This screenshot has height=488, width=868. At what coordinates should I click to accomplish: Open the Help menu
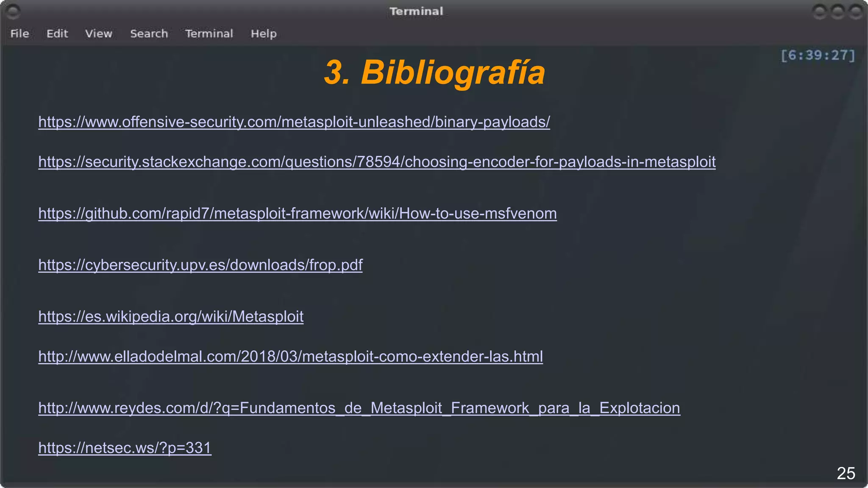pos(264,34)
